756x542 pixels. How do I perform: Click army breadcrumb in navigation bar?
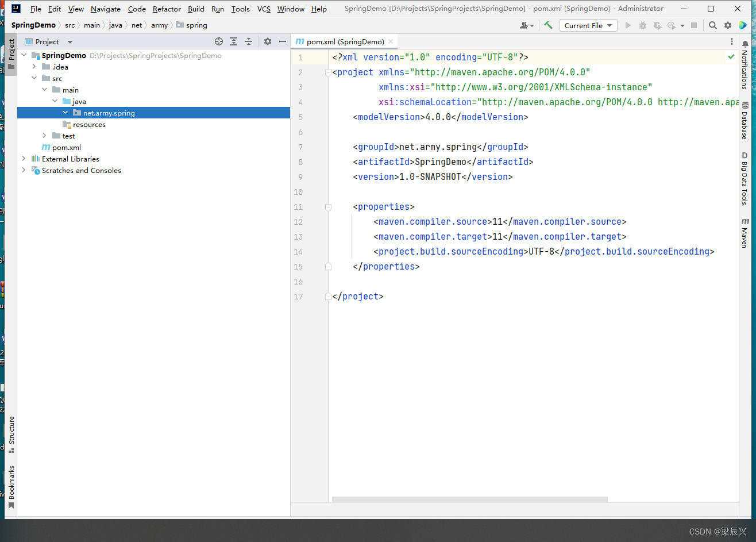point(159,25)
